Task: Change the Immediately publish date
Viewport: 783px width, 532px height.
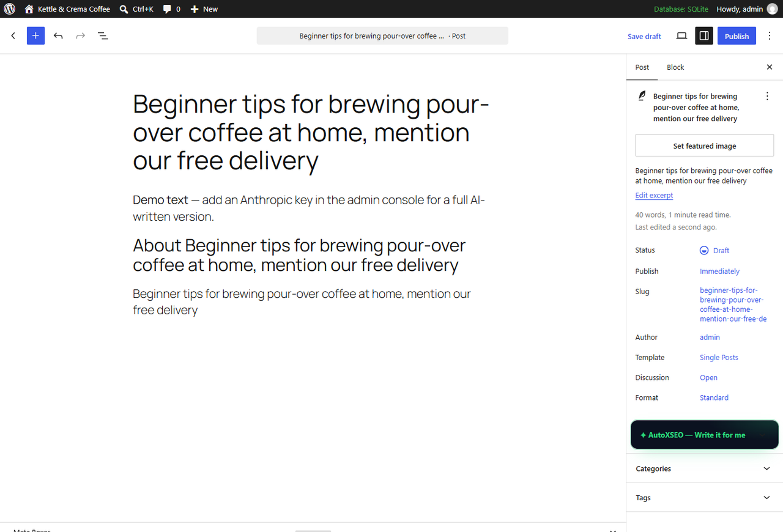Action: pos(719,272)
